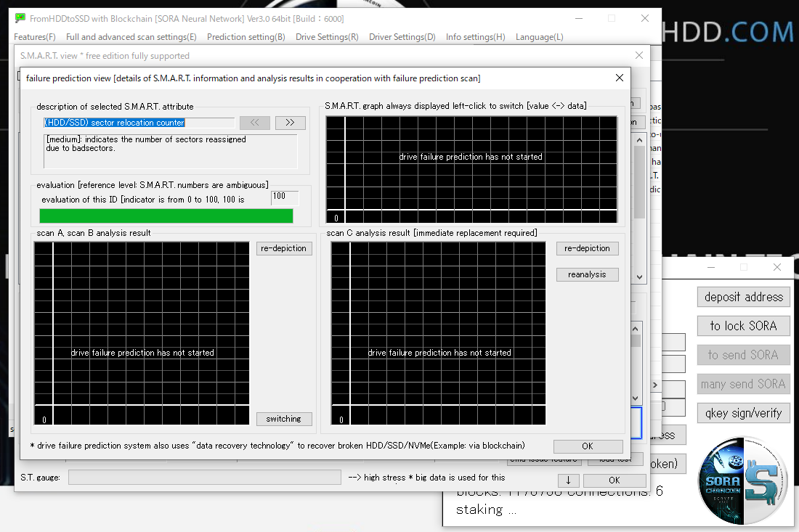This screenshot has height=532, width=799.
Task: Close the FromHDDtoSSD main window
Action: click(x=644, y=18)
